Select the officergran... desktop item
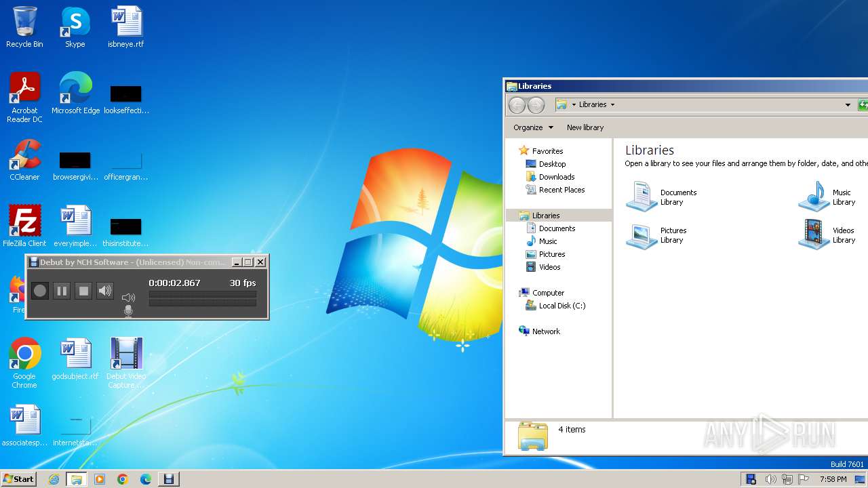Viewport: 868px width, 488px height. [x=126, y=165]
